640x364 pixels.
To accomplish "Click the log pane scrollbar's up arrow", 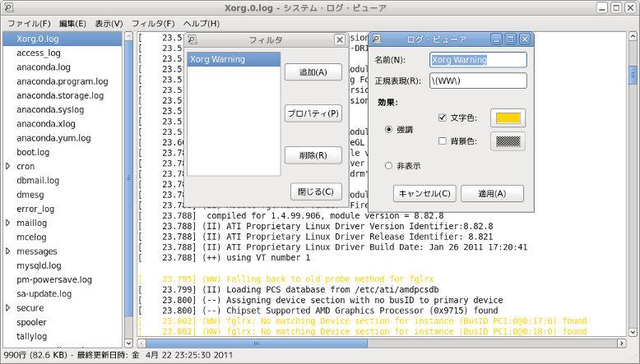I will (x=633, y=38).
